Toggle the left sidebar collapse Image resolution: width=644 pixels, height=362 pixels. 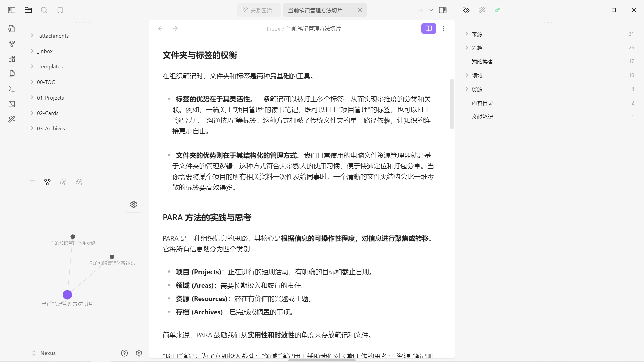coord(12,10)
